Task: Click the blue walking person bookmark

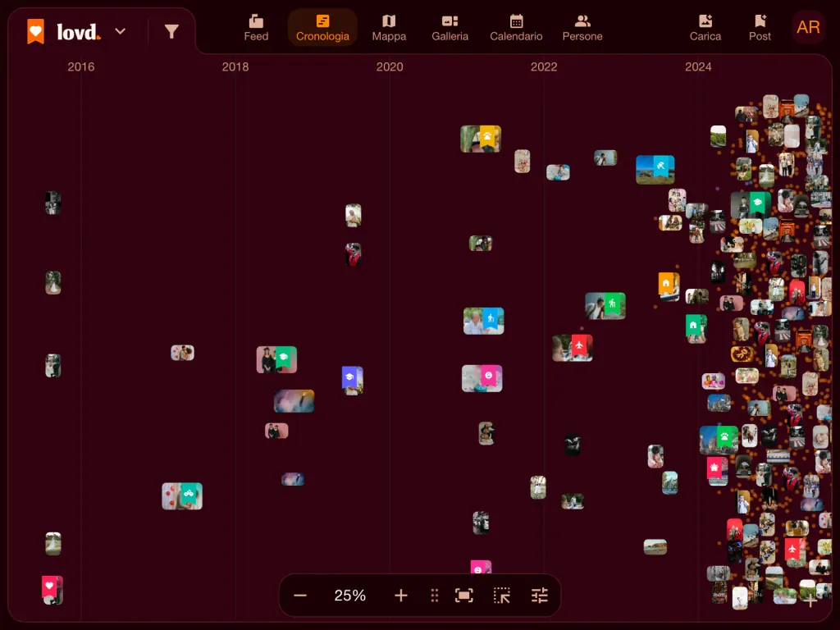Action: point(491,319)
